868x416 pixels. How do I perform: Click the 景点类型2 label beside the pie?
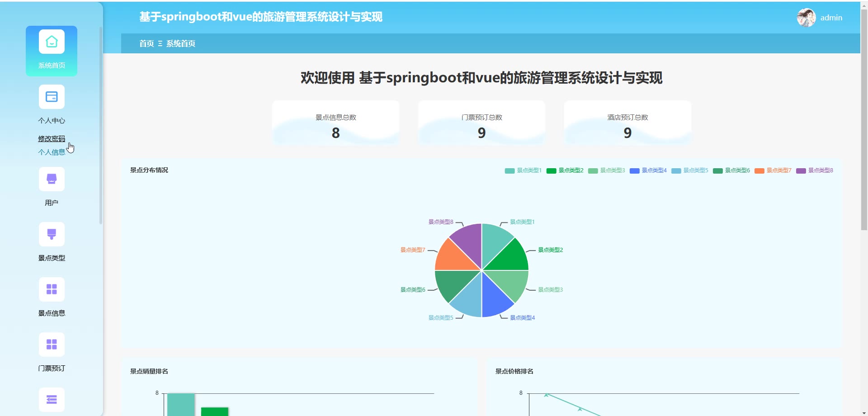pyautogui.click(x=550, y=250)
